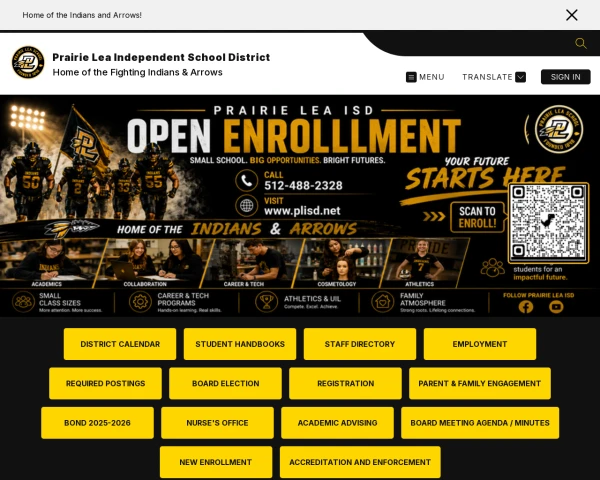The image size is (600, 480).
Task: Click the Small Class Sizes people icon
Action: [23, 302]
